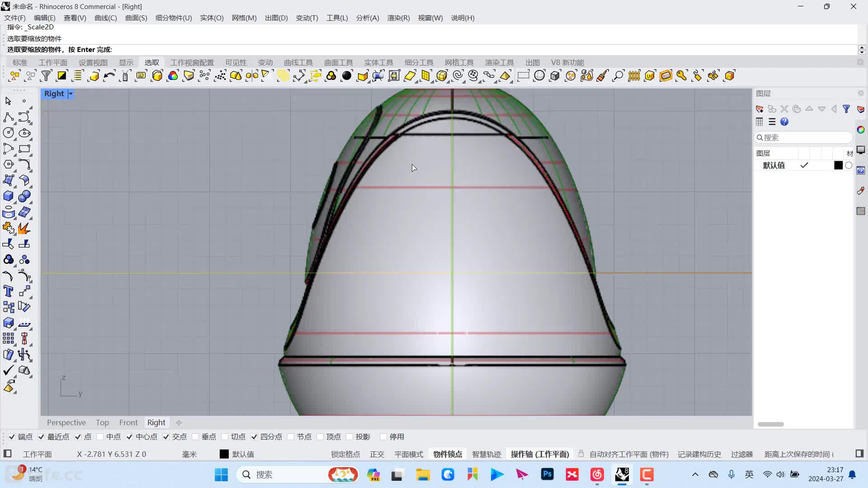This screenshot has width=868, height=488.
Task: Click the blue help icon in layers panel
Action: (x=784, y=122)
